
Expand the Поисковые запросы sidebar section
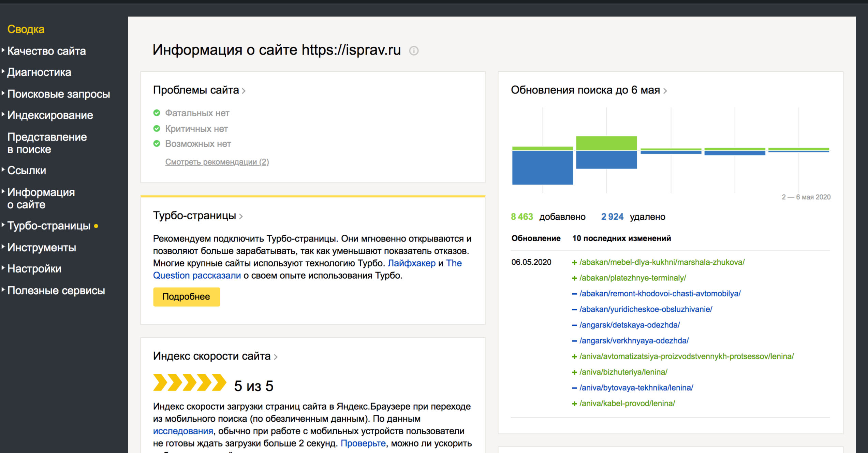[58, 94]
